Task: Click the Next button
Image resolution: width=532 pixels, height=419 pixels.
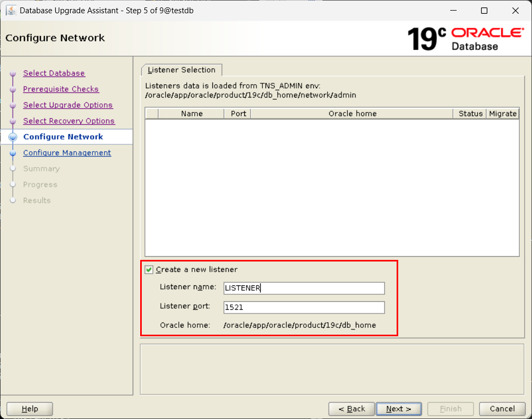Action: [399, 409]
